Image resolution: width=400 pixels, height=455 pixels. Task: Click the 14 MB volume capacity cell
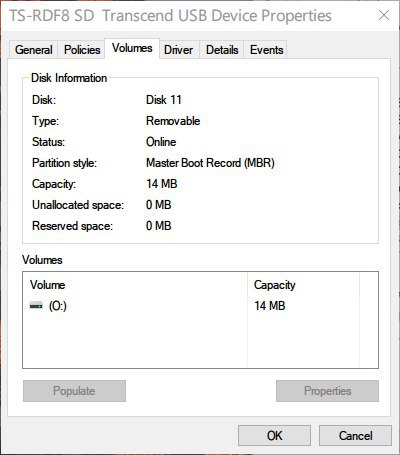[x=270, y=306]
